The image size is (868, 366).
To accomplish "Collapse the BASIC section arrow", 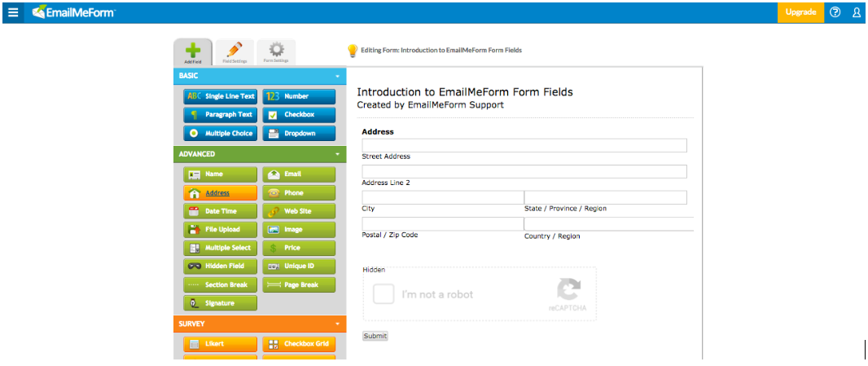I will click(x=337, y=76).
